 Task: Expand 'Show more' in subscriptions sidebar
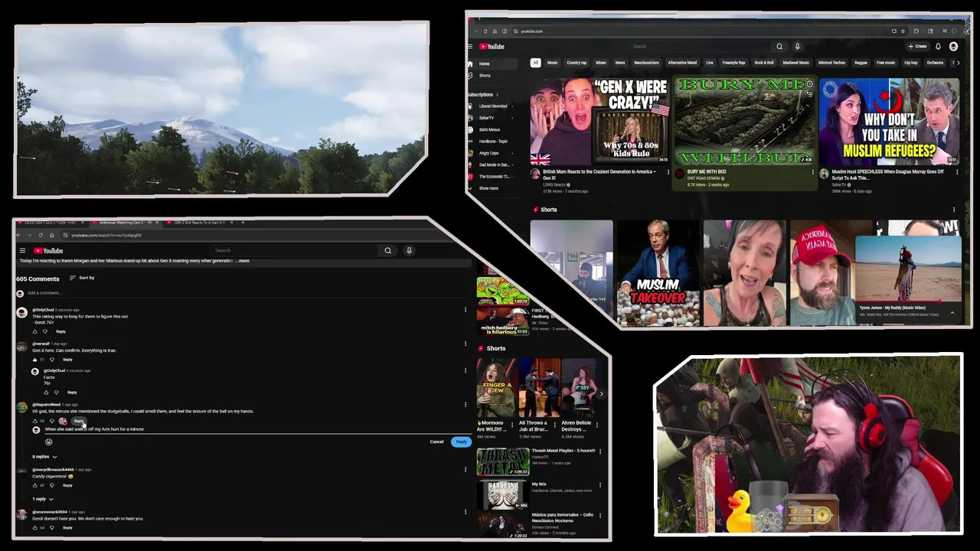pyautogui.click(x=488, y=188)
